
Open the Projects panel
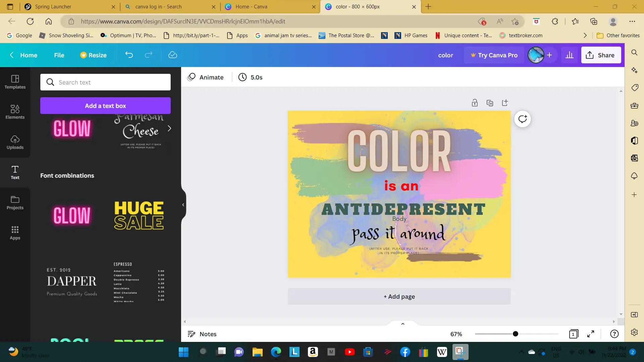[x=15, y=203]
